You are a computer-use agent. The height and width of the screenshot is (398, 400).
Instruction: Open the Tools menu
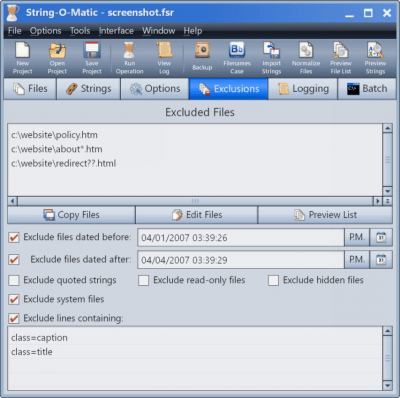[x=80, y=31]
